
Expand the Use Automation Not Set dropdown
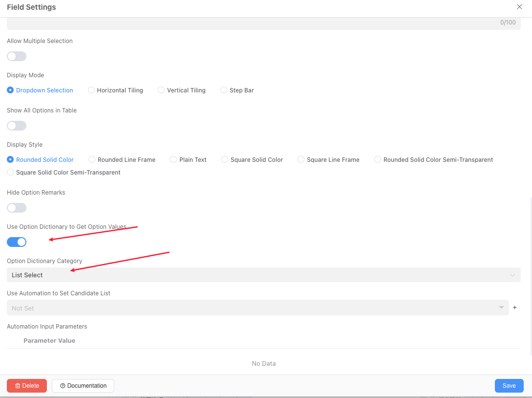point(257,308)
